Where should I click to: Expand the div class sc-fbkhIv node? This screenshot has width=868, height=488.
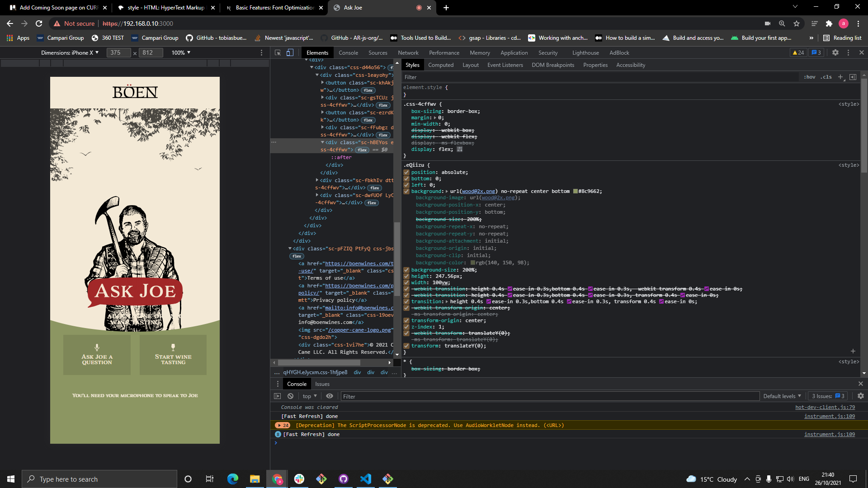pos(317,180)
